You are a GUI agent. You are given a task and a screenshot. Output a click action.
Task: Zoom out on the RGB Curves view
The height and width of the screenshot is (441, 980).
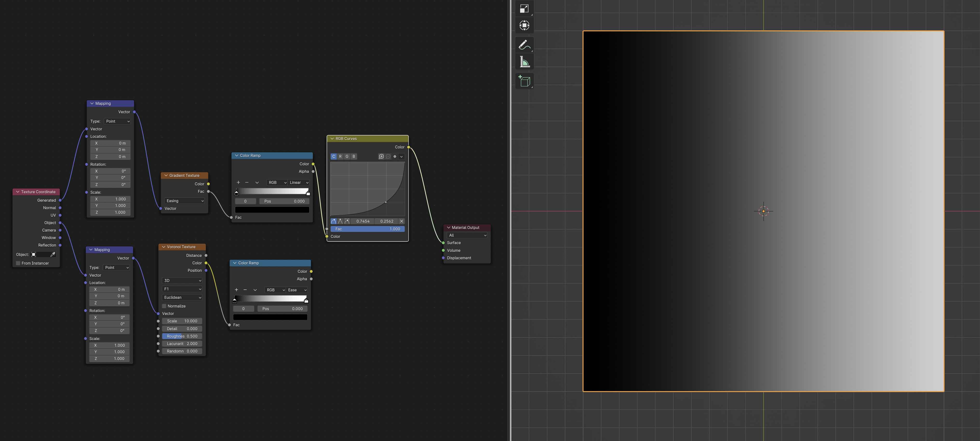tap(388, 156)
